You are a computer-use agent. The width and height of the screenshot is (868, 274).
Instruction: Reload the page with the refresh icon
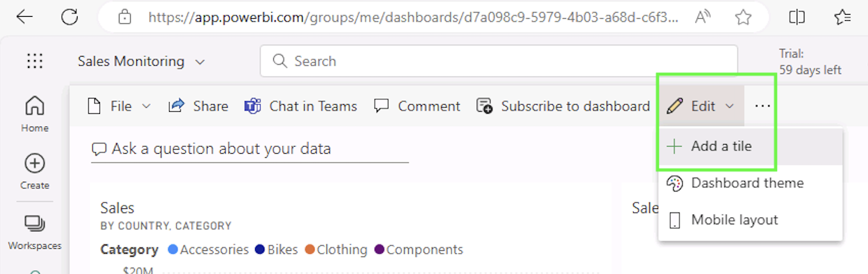coord(69,17)
